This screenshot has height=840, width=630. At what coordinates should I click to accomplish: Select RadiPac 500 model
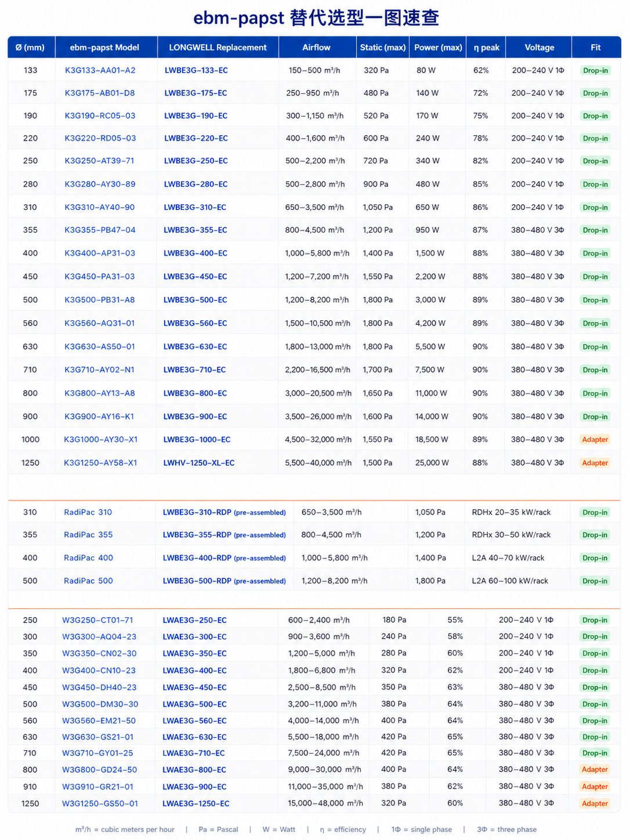[89, 581]
